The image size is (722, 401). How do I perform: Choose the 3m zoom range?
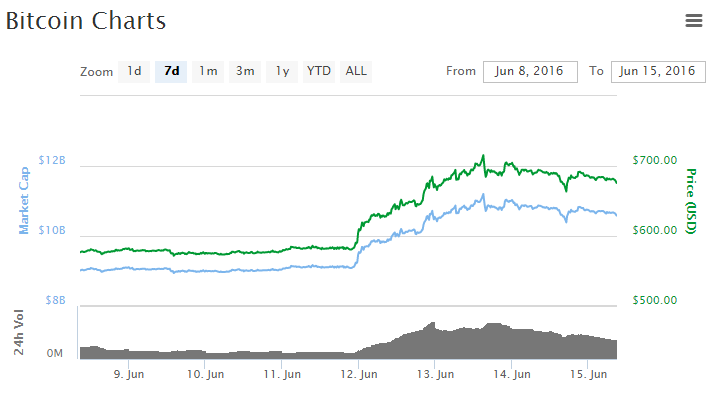pyautogui.click(x=245, y=71)
